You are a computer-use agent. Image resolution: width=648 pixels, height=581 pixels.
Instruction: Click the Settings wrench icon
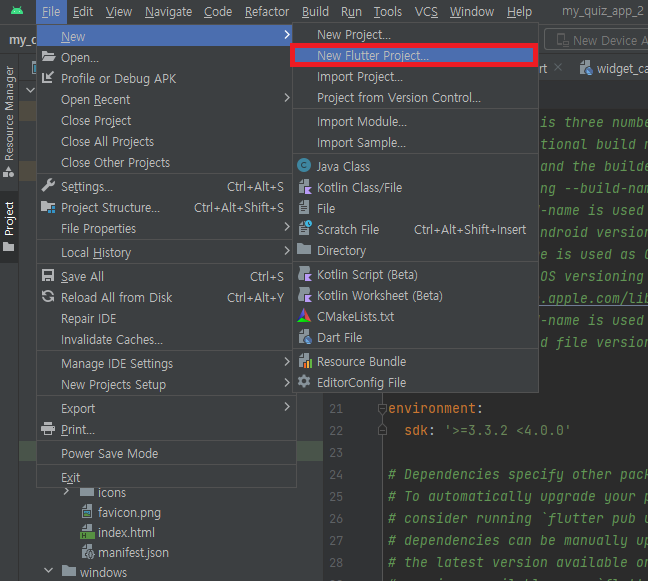(48, 186)
